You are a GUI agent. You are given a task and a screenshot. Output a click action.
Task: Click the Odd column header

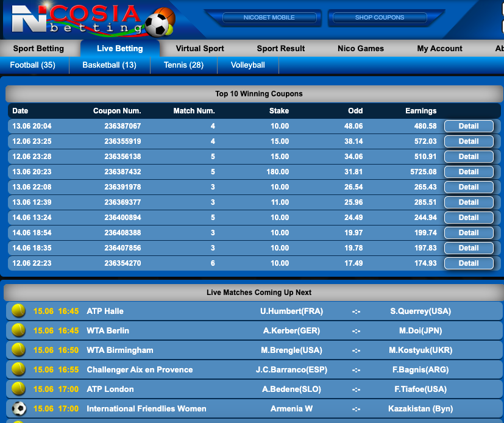click(x=355, y=111)
